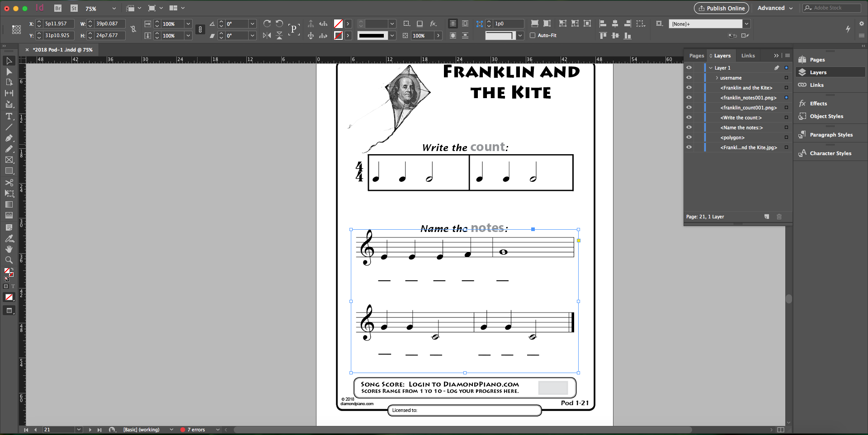Hide the franklin_count001.png item

point(689,108)
